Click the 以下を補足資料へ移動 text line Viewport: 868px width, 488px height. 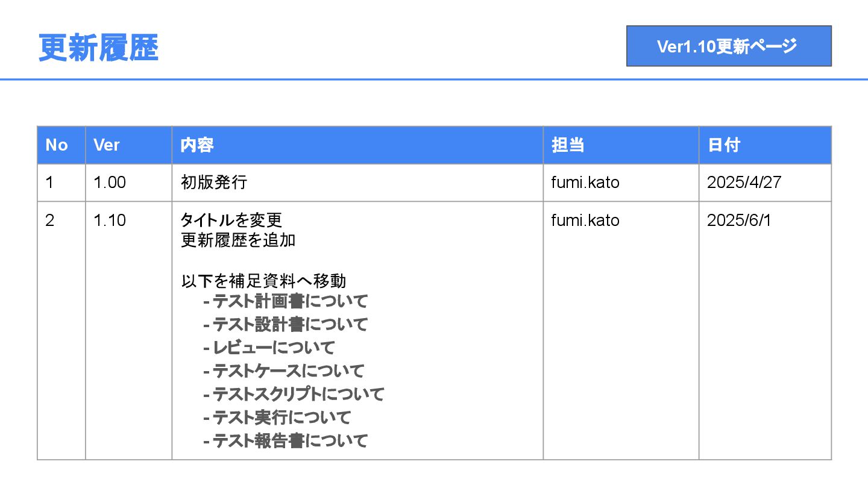pos(263,281)
